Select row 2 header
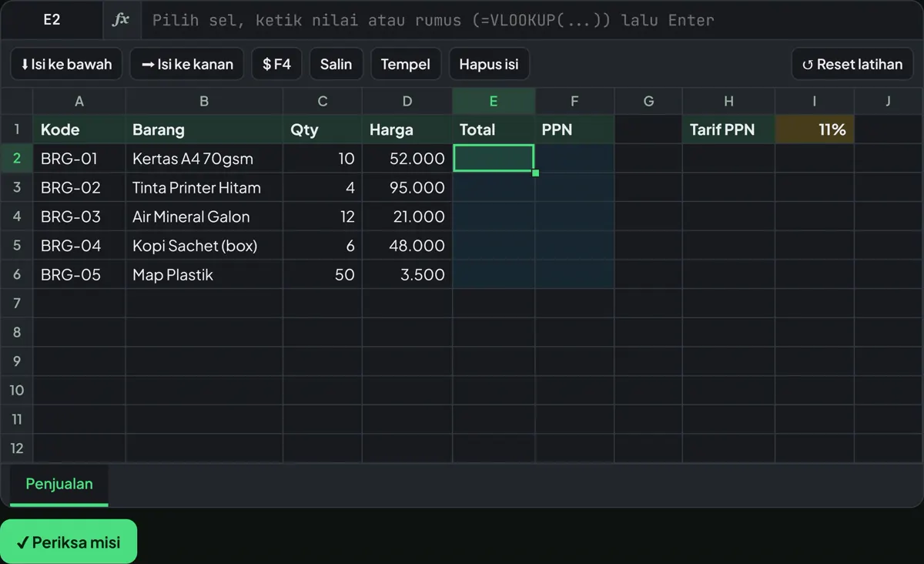Viewport: 924px width, 564px height. coord(17,159)
